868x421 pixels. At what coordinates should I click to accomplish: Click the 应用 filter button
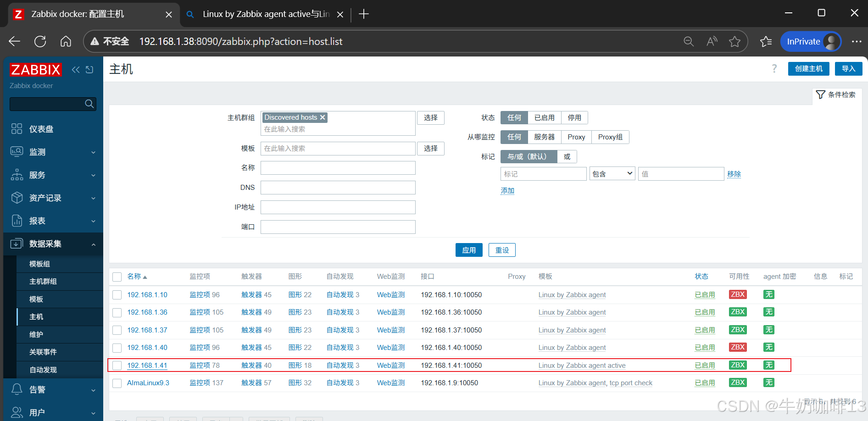[469, 250]
